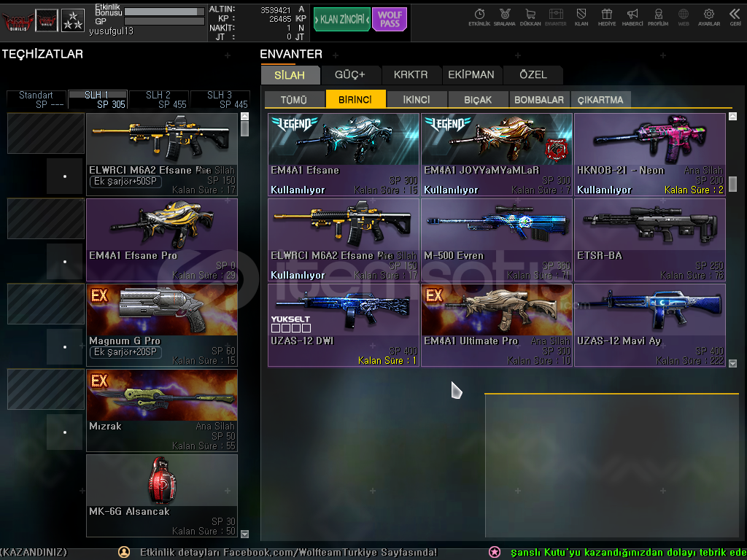747x560 pixels.
Task: Select the İKİNCİ filter tab
Action: pyautogui.click(x=417, y=99)
